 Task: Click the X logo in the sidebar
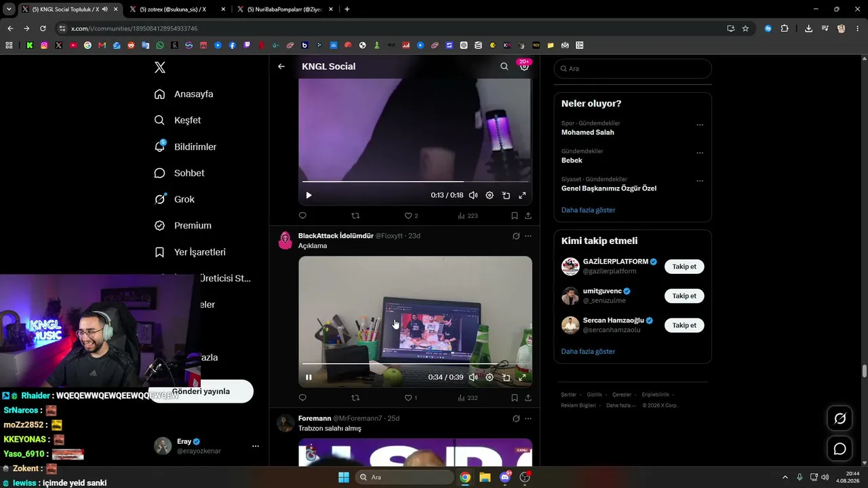(159, 67)
